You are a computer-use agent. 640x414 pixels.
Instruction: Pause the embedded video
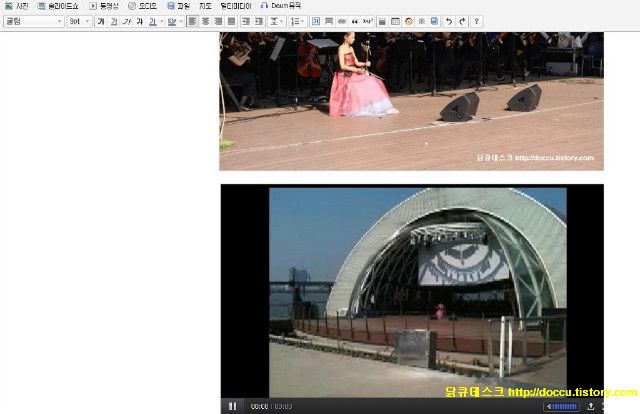233,406
